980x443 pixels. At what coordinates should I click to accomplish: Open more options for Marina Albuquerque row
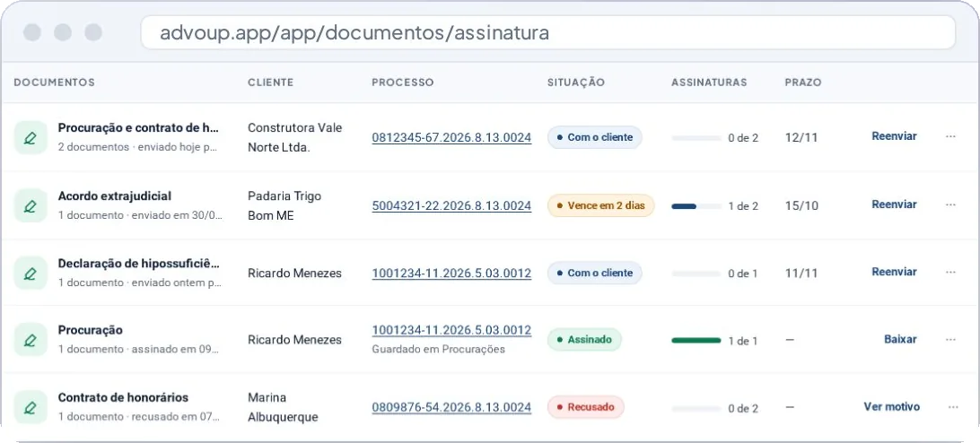(952, 407)
